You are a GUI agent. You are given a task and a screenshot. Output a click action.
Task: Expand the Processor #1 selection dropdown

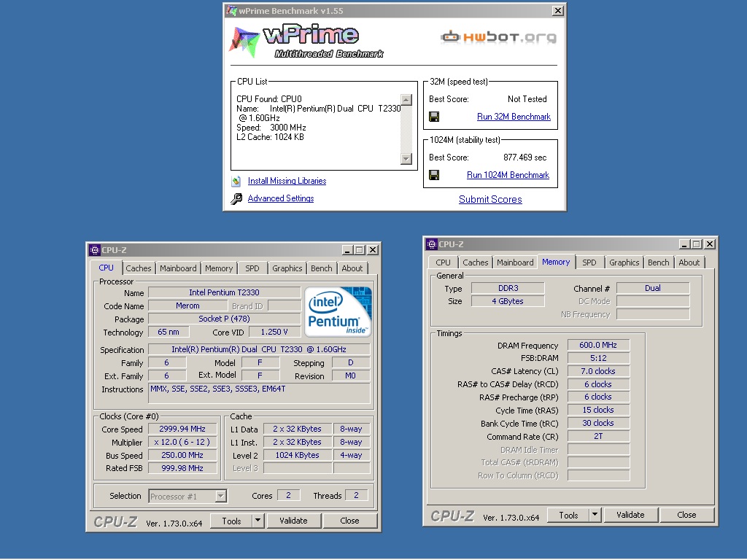click(x=220, y=496)
